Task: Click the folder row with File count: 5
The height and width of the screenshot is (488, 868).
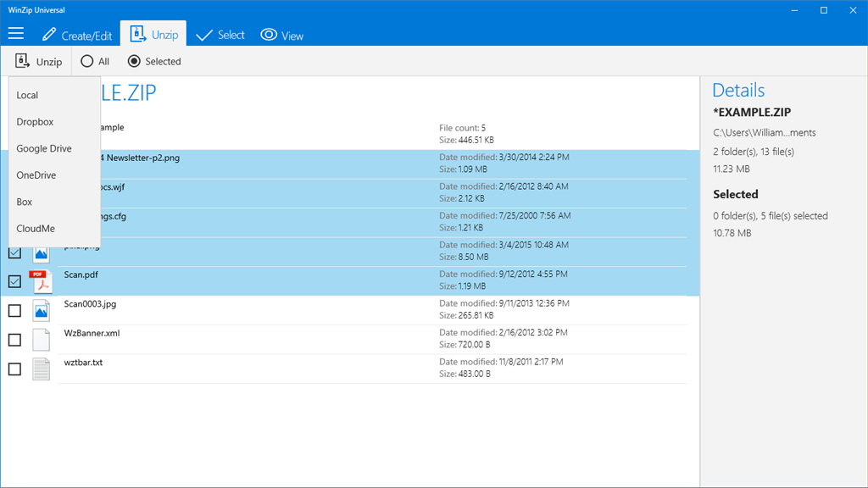Action: pyautogui.click(x=350, y=134)
